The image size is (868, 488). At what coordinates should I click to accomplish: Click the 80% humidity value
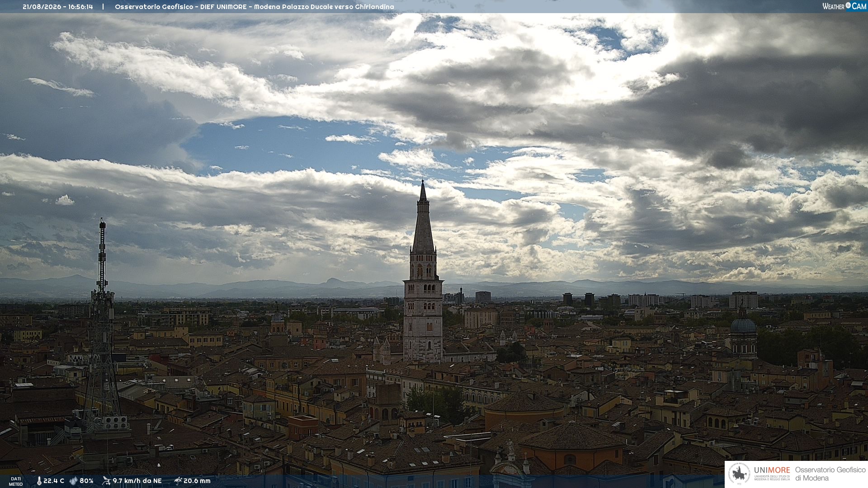[86, 481]
